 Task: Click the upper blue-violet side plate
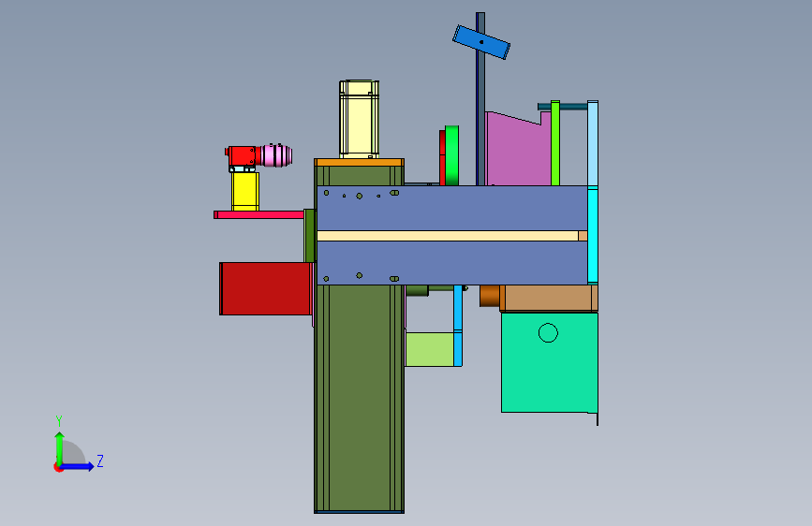coord(451,208)
